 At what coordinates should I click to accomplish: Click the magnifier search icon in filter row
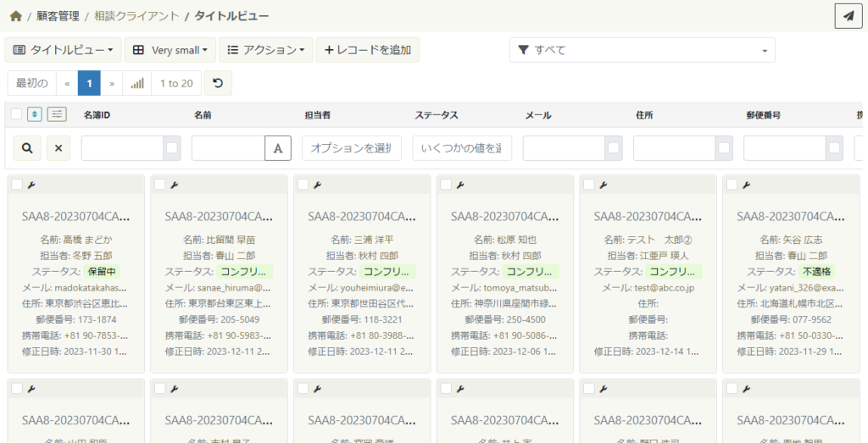(x=27, y=147)
